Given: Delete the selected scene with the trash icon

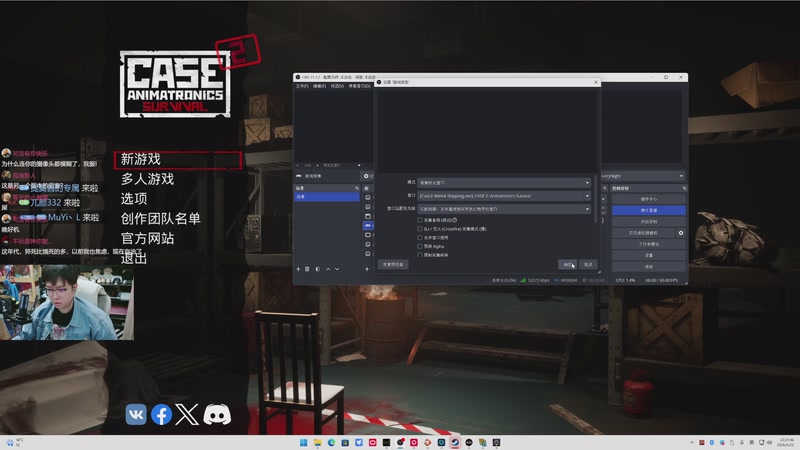Looking at the screenshot, I should (307, 269).
